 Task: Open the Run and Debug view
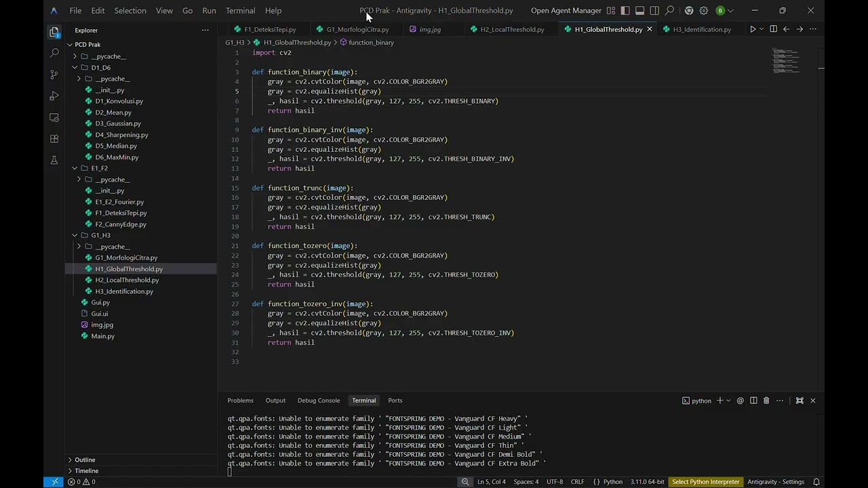54,96
